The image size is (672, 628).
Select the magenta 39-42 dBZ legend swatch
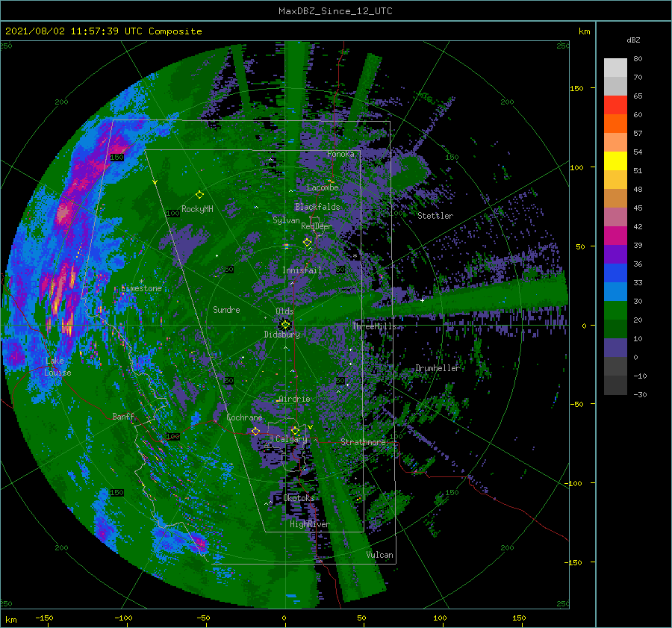615,235
